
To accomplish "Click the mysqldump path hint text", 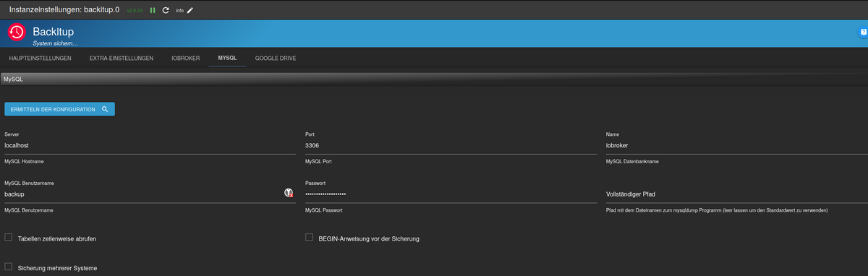I will point(717,210).
